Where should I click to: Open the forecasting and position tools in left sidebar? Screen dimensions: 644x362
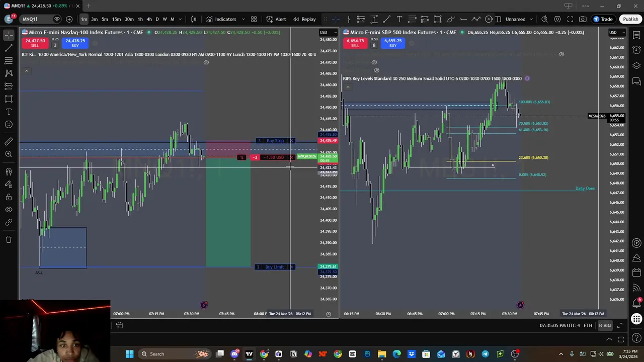point(9,86)
